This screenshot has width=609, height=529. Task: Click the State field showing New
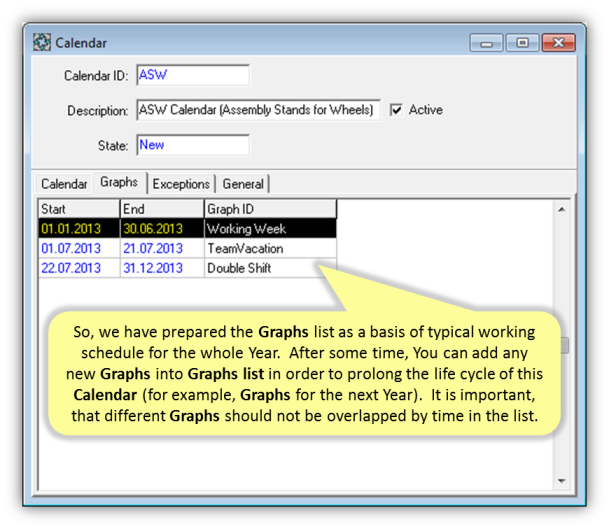(x=193, y=145)
